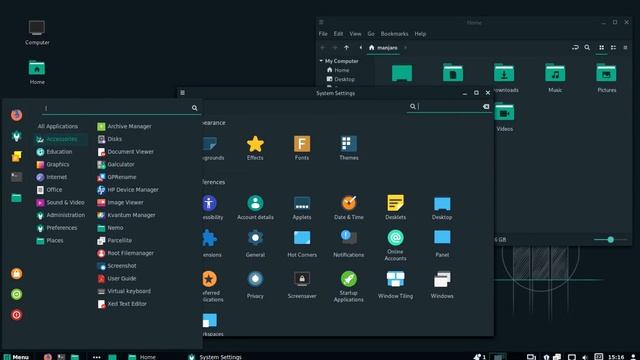Open Applets settings
Image resolution: width=640 pixels, height=360 pixels.
coord(302,207)
